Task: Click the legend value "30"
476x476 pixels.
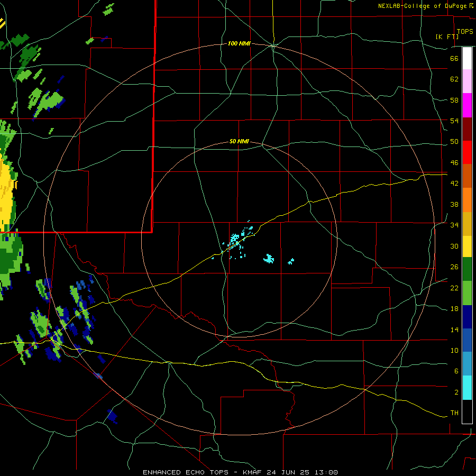Action: coord(454,246)
